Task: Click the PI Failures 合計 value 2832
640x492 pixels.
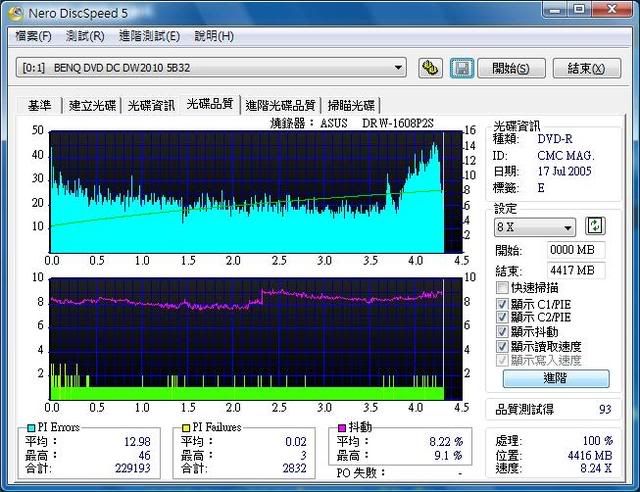Action: [294, 468]
